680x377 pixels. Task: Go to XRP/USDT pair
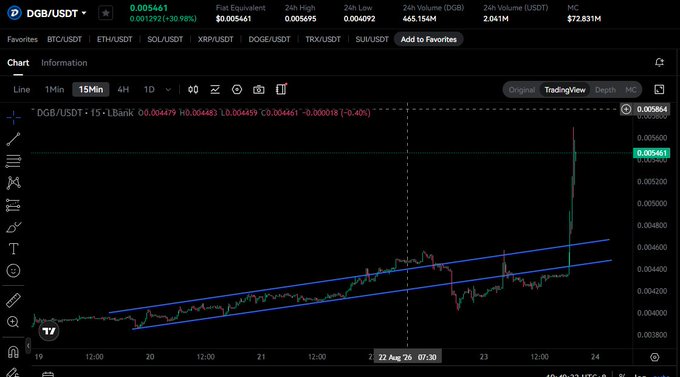coord(216,39)
